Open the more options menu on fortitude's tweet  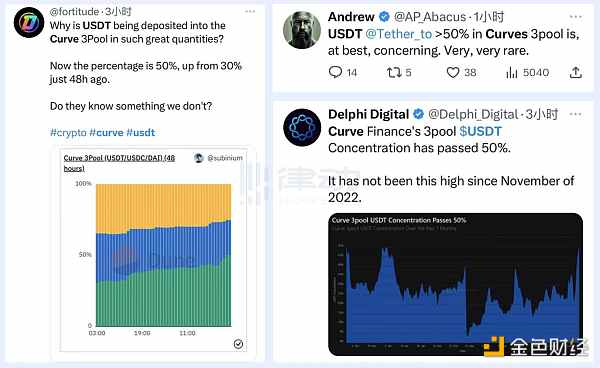[x=250, y=11]
